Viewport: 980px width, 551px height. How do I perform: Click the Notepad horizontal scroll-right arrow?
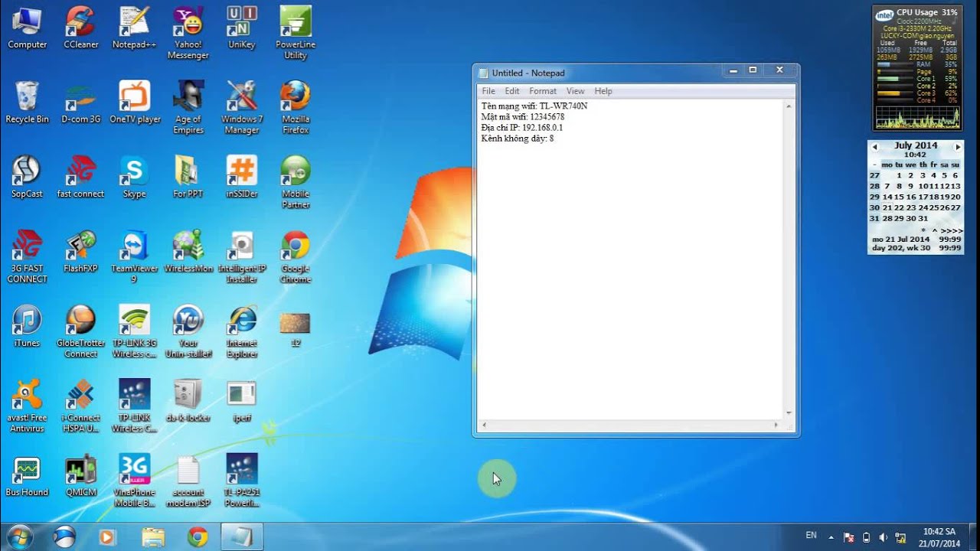point(776,425)
